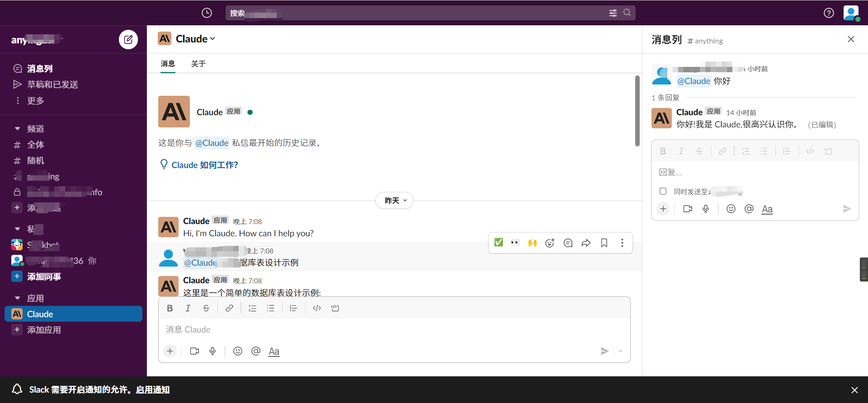This screenshot has width=868, height=403.
Task: Click 启用通知 link in banner
Action: point(153,389)
